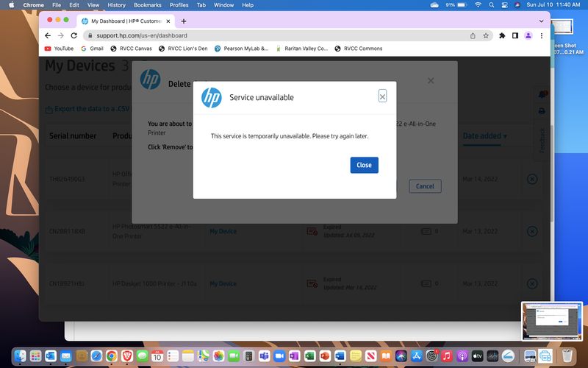This screenshot has height=368, width=588.
Task: Open the Bookmarks menu
Action: (x=148, y=5)
